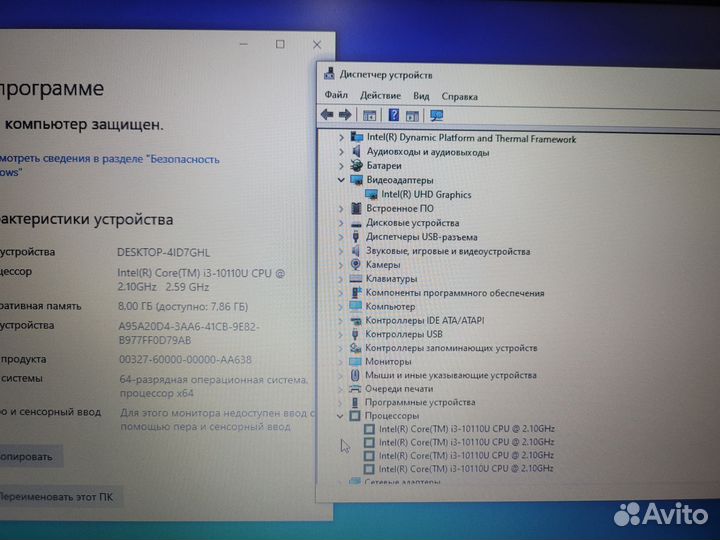Select the first Intel Core i3-10110U processor entry

(x=467, y=429)
